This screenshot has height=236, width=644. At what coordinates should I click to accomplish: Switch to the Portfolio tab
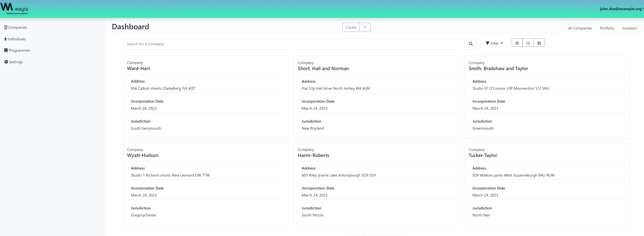coord(607,28)
